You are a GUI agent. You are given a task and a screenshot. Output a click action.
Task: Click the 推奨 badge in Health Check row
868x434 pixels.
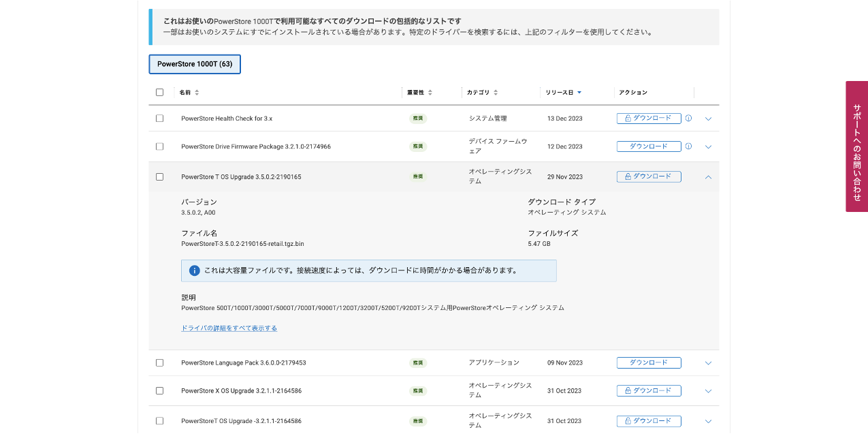(418, 119)
